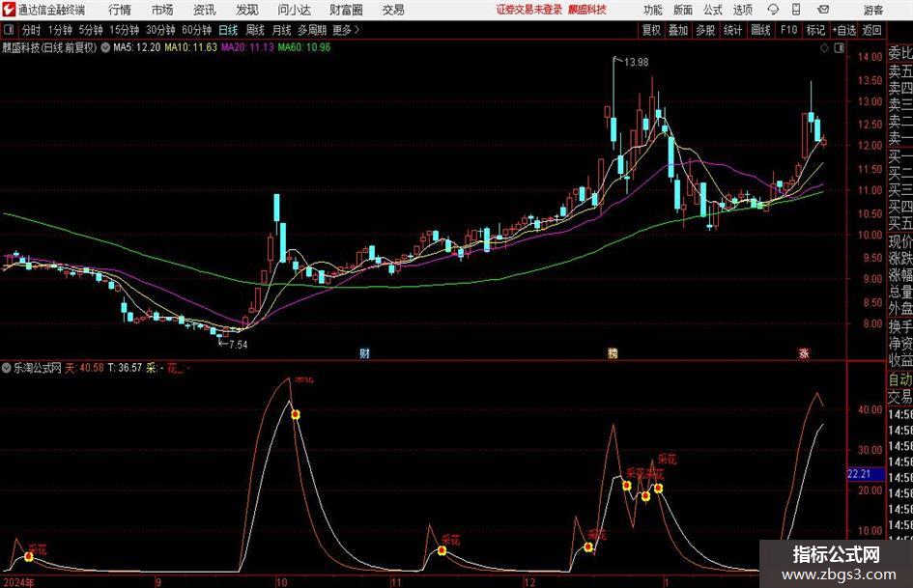Click the T: 36.57 indicator value
Viewport: 913px width, 588px height.
(125, 368)
